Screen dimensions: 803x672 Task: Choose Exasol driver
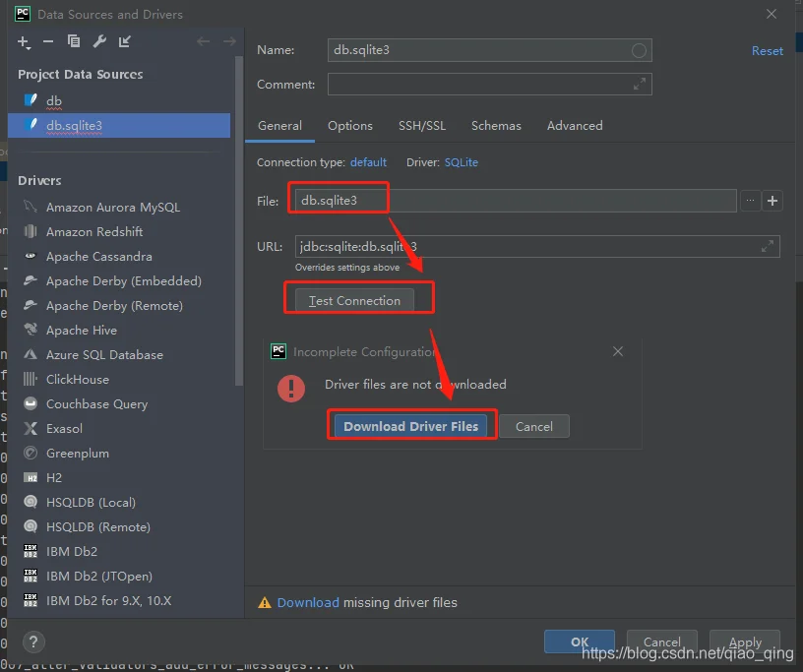click(x=121, y=428)
